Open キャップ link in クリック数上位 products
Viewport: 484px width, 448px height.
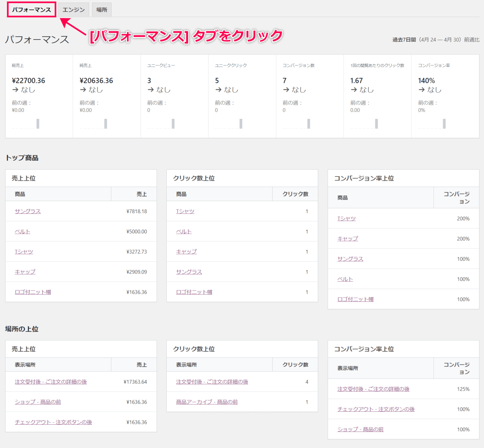pos(186,252)
